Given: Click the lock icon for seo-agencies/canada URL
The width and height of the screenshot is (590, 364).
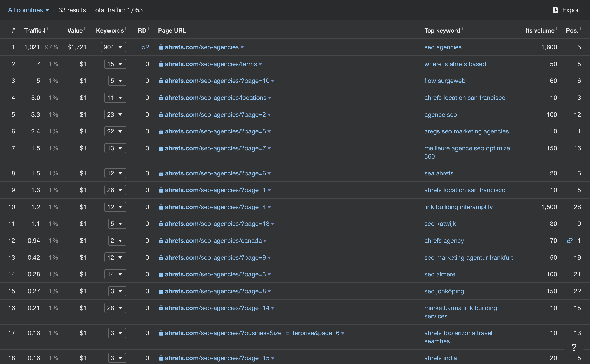Looking at the screenshot, I should point(161,240).
